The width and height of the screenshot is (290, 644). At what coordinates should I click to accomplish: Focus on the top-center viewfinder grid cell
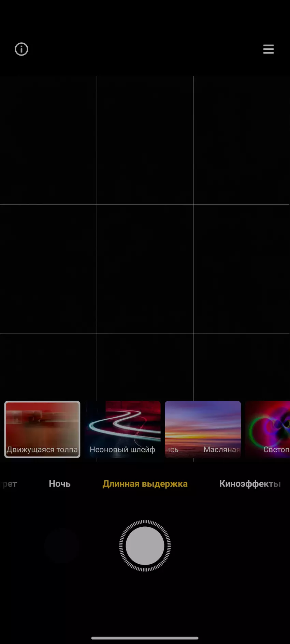pyautogui.click(x=145, y=140)
